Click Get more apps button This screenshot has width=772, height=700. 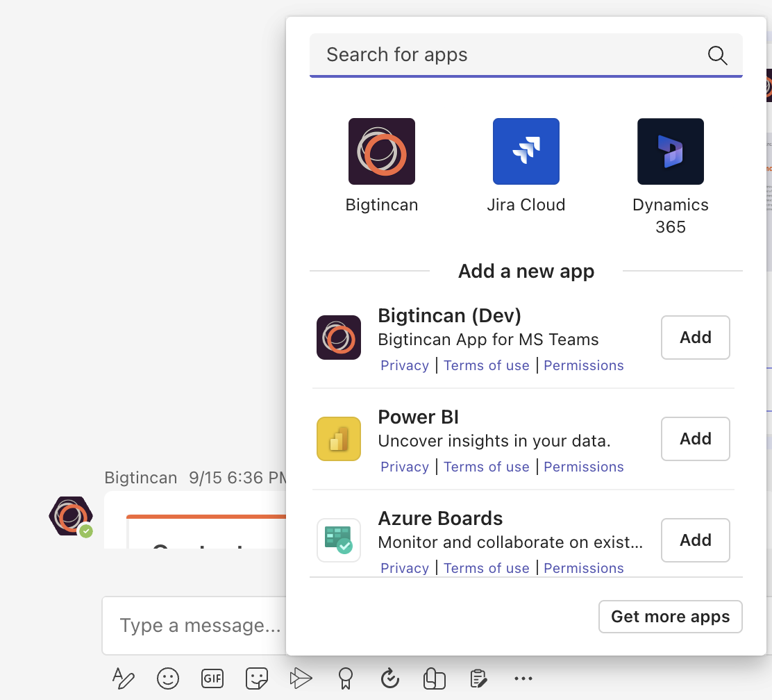(x=670, y=616)
